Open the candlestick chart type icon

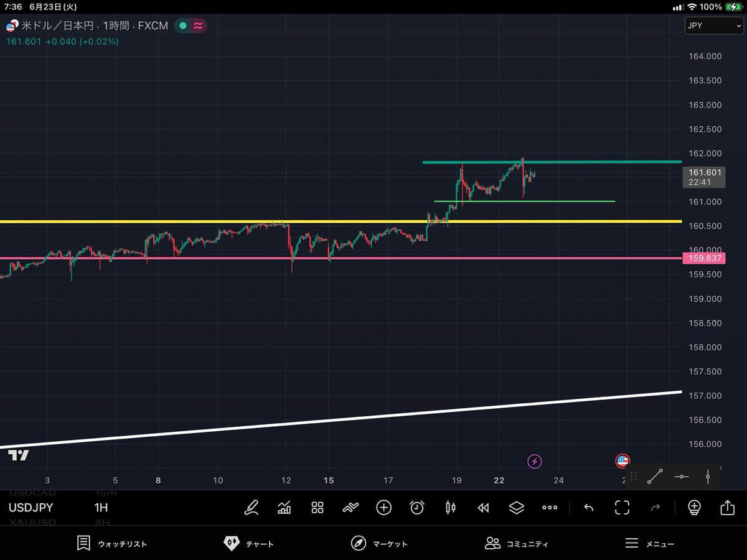450,507
